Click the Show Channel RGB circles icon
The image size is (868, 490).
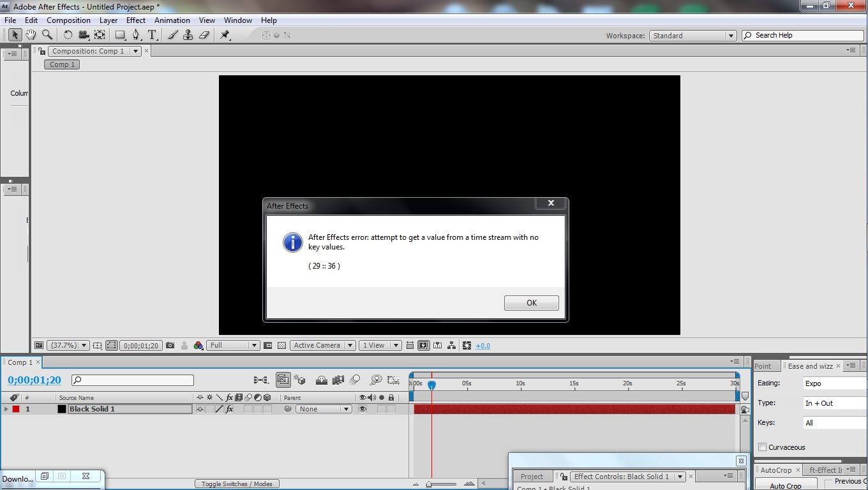198,345
